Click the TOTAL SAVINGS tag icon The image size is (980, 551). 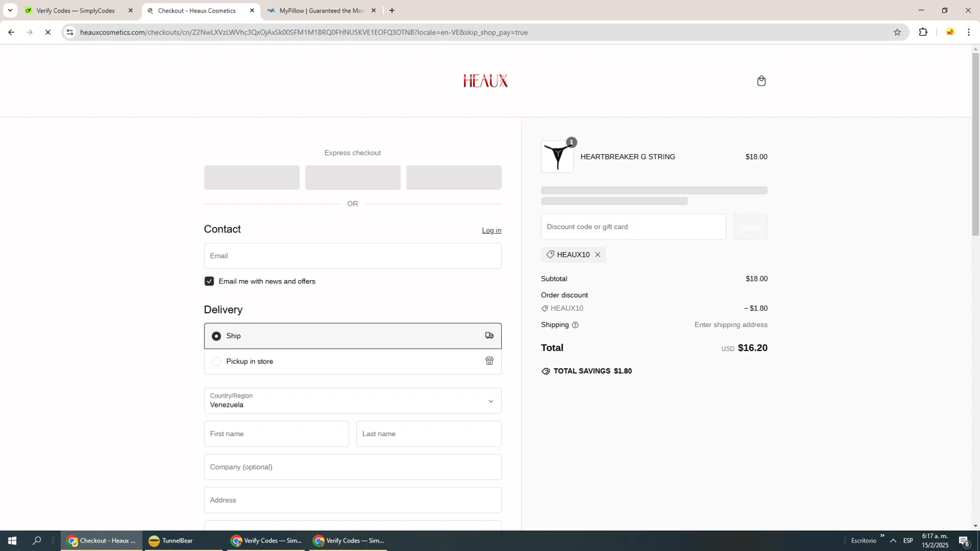(546, 371)
